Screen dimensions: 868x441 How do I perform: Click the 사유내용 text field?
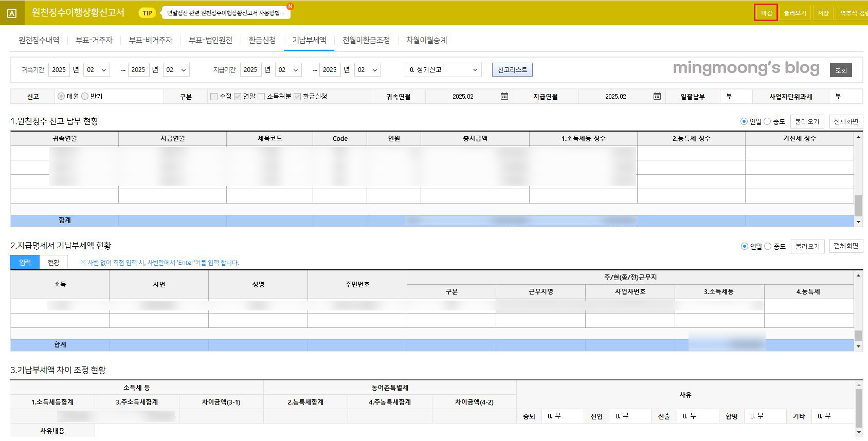pyautogui.click(x=475, y=431)
